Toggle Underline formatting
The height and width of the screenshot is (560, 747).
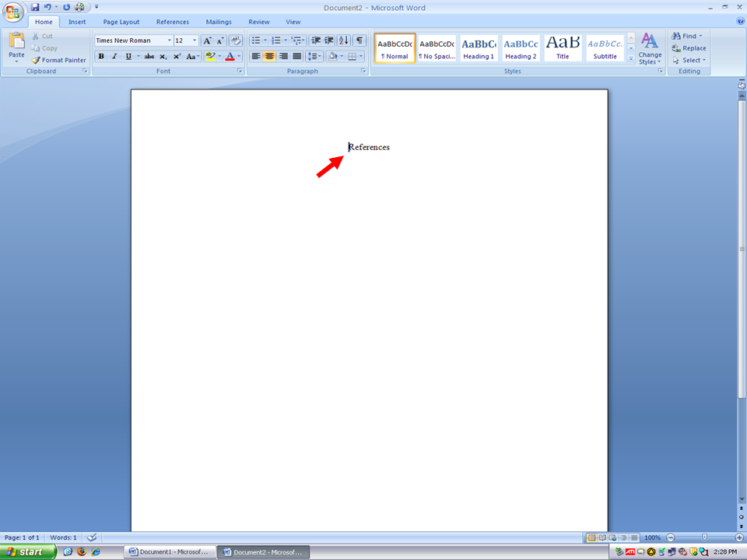pyautogui.click(x=128, y=56)
